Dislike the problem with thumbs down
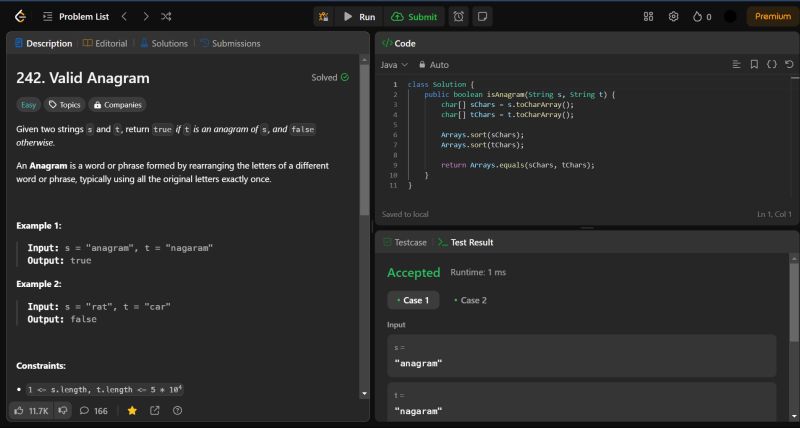 tap(63, 410)
